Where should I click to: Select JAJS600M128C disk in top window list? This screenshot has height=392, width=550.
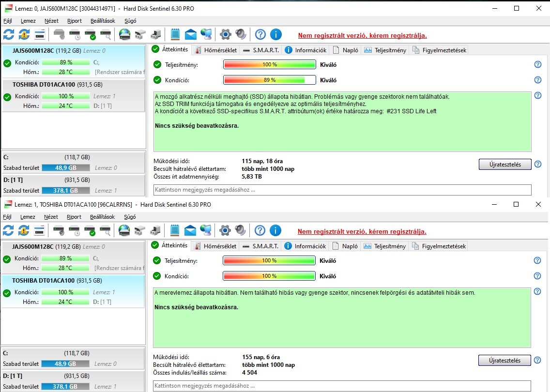tap(73, 61)
